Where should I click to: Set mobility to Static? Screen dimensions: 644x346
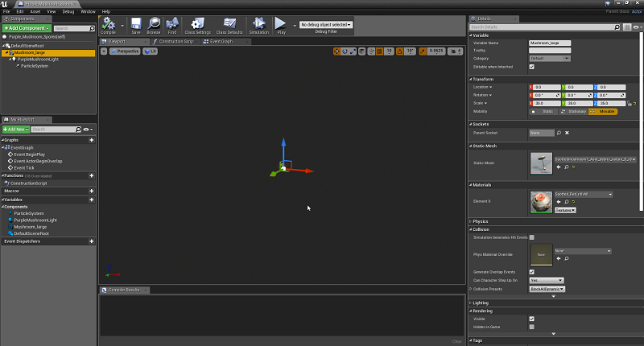click(x=544, y=112)
